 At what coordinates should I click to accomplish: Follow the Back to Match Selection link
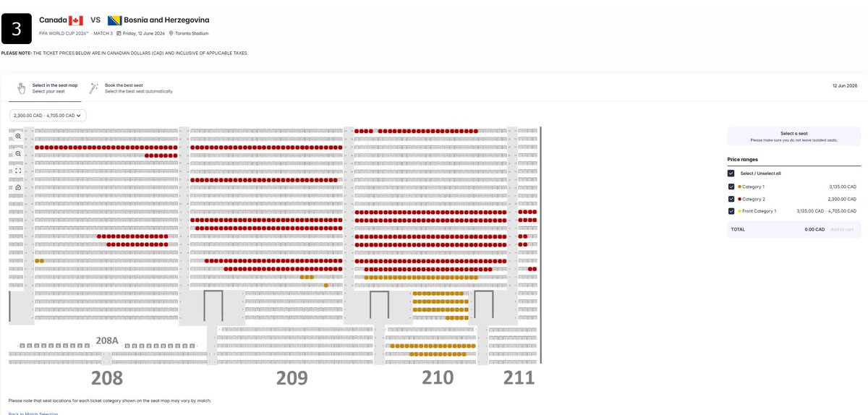click(33, 413)
